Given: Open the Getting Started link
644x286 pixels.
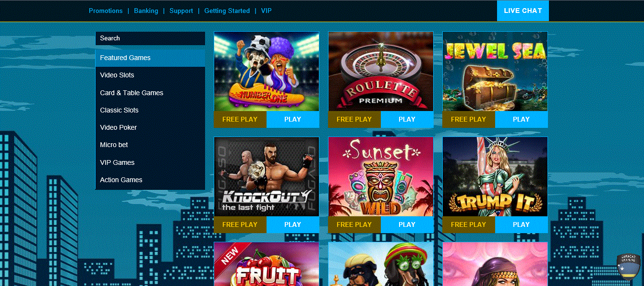Looking at the screenshot, I should click(x=227, y=11).
